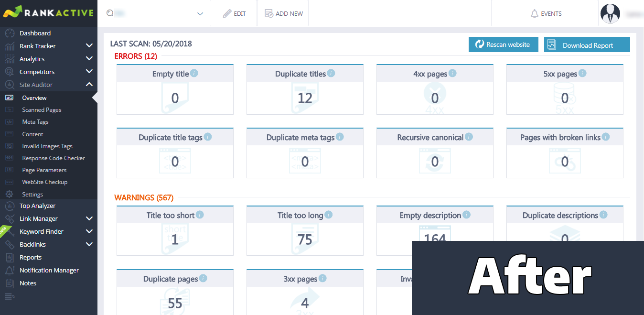Click the Notification Manager bell icon
The image size is (644, 315).
[10, 270]
